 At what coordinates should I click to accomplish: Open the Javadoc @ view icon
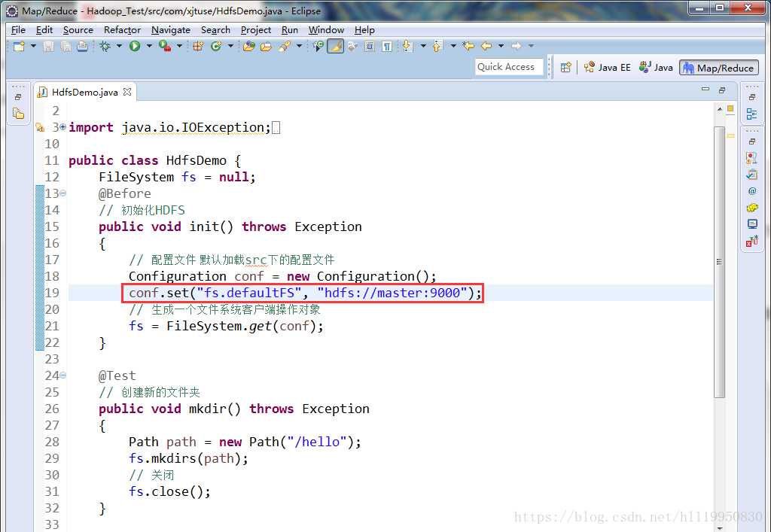[x=752, y=191]
